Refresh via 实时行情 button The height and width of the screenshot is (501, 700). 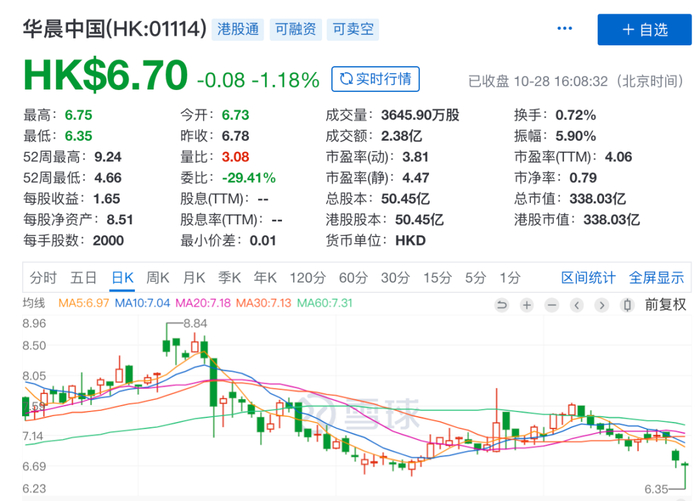(x=375, y=79)
